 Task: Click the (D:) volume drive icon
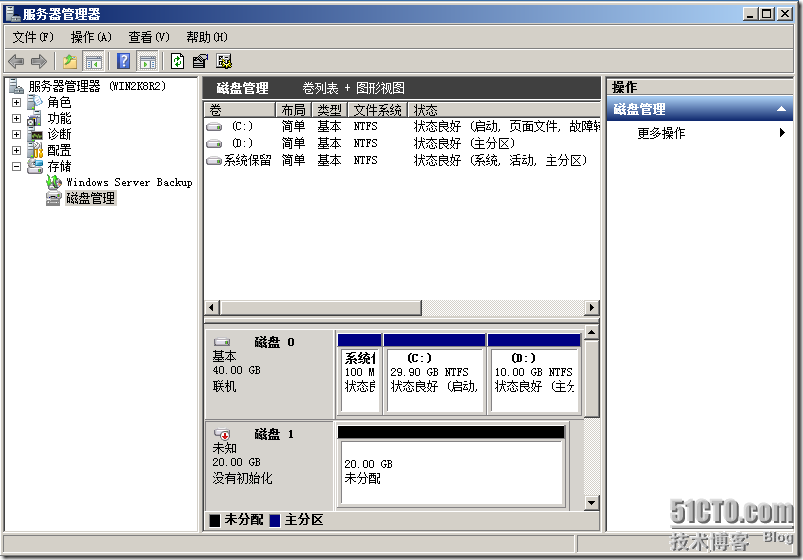(x=214, y=143)
